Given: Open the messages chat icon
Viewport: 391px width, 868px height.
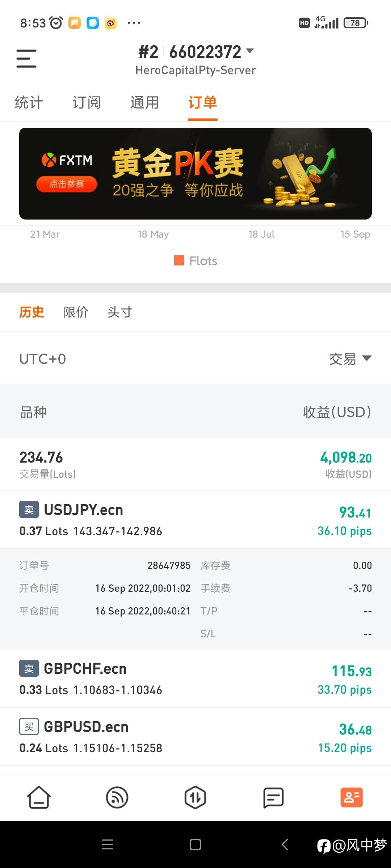Looking at the screenshot, I should click(x=273, y=797).
